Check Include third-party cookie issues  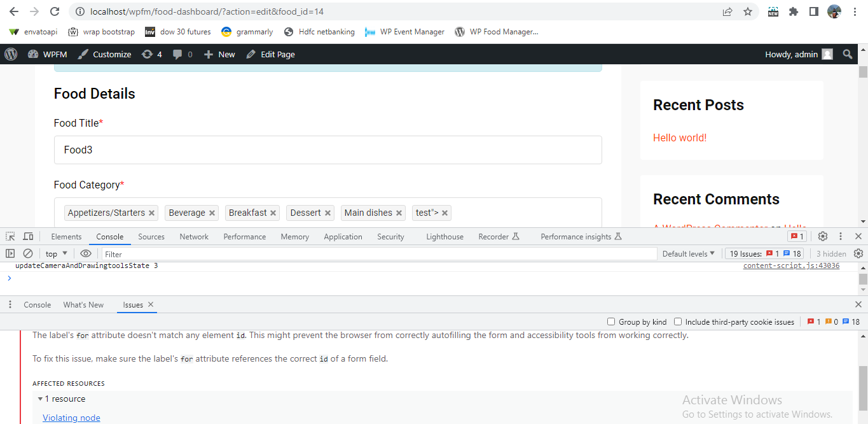(x=677, y=322)
